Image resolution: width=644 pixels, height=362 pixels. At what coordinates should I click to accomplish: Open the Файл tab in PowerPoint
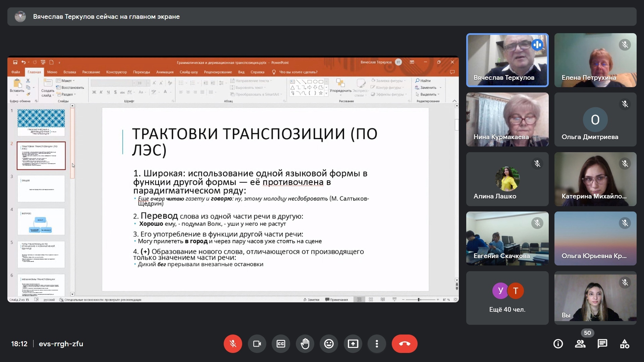click(15, 72)
